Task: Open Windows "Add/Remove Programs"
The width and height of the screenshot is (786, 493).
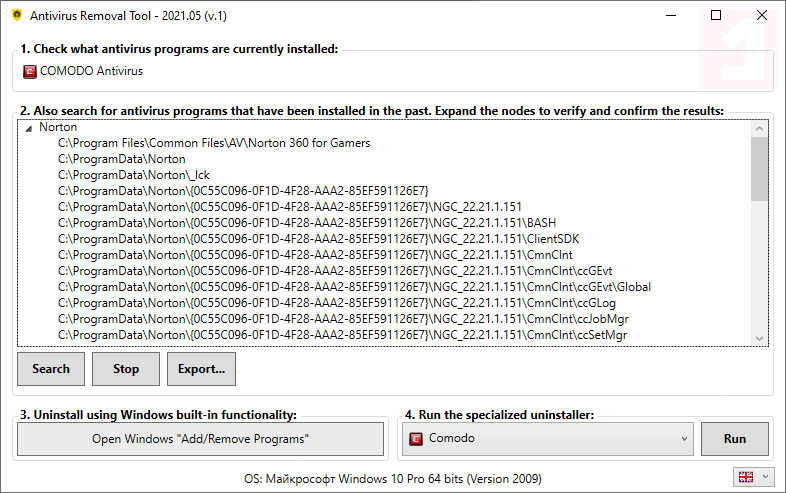Action: click(200, 439)
